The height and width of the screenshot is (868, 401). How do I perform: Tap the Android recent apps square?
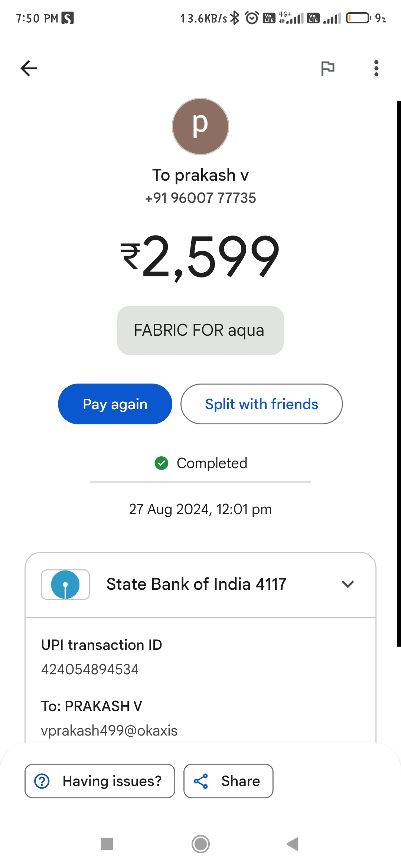tap(107, 844)
